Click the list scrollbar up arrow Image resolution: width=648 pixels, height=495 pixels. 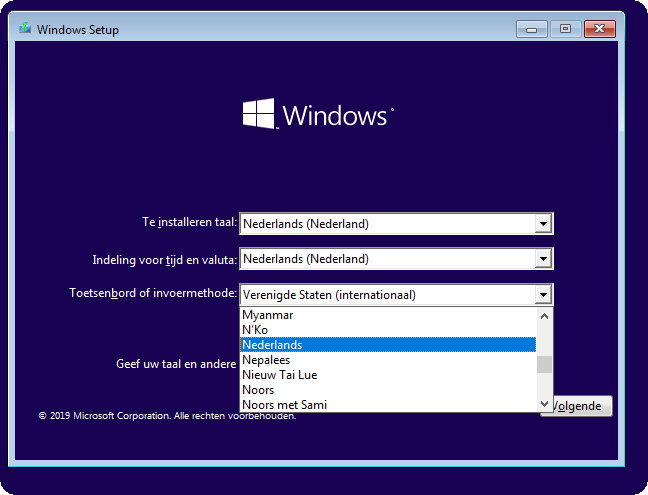[545, 315]
